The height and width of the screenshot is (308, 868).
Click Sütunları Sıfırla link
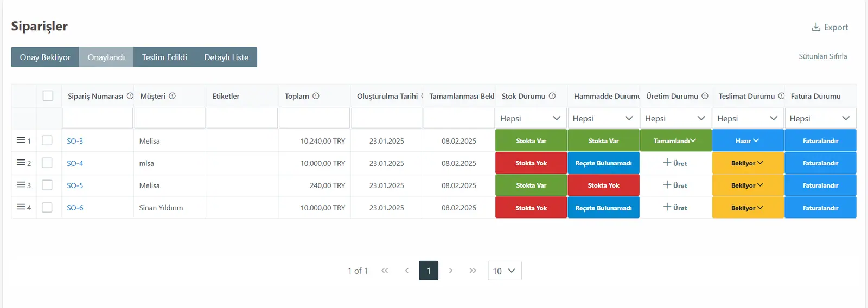[822, 56]
